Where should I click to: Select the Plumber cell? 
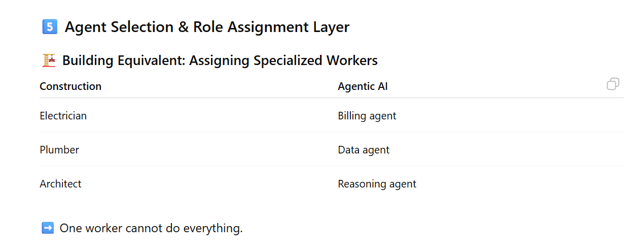coord(59,150)
